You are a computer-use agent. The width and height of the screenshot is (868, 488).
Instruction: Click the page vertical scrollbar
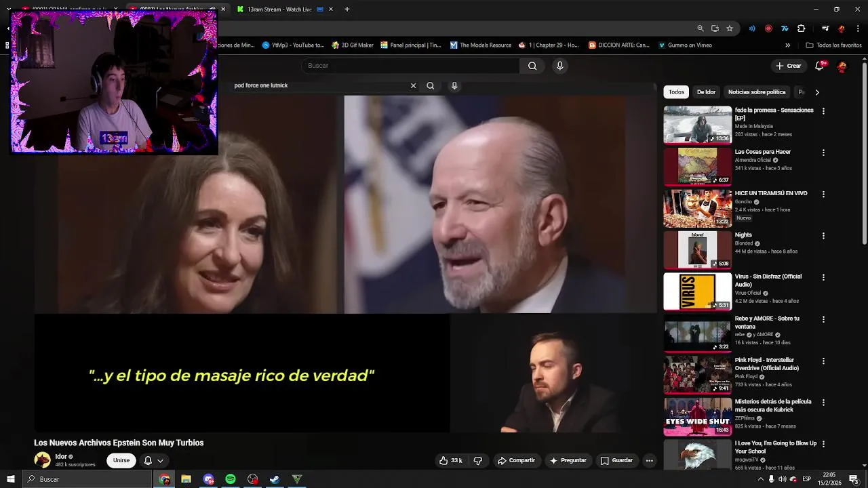864,152
